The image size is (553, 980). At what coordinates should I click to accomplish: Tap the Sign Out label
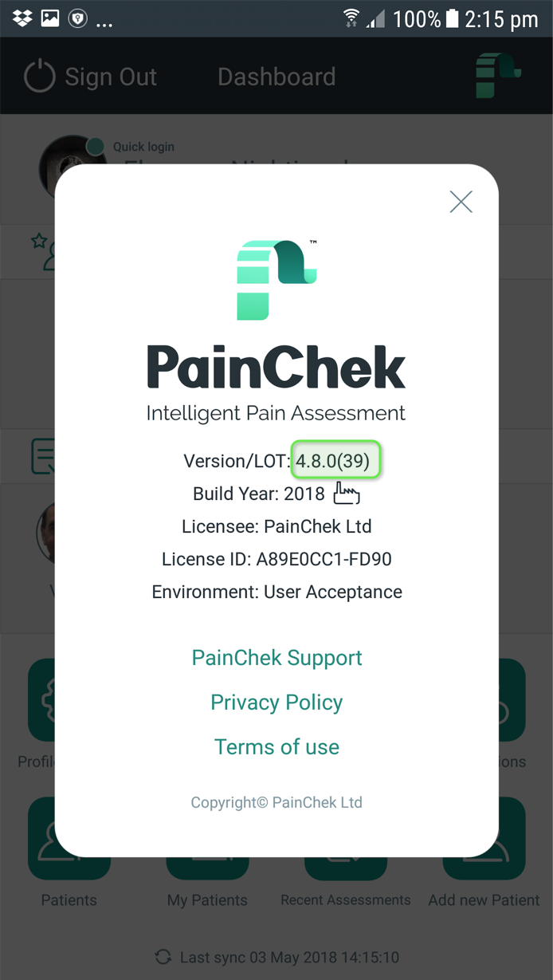pyautogui.click(x=111, y=77)
